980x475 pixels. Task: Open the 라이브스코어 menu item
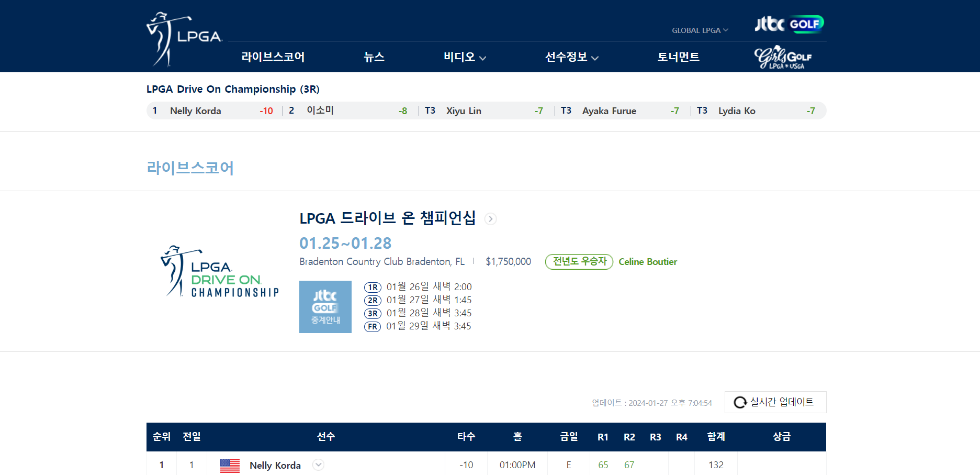pos(273,57)
